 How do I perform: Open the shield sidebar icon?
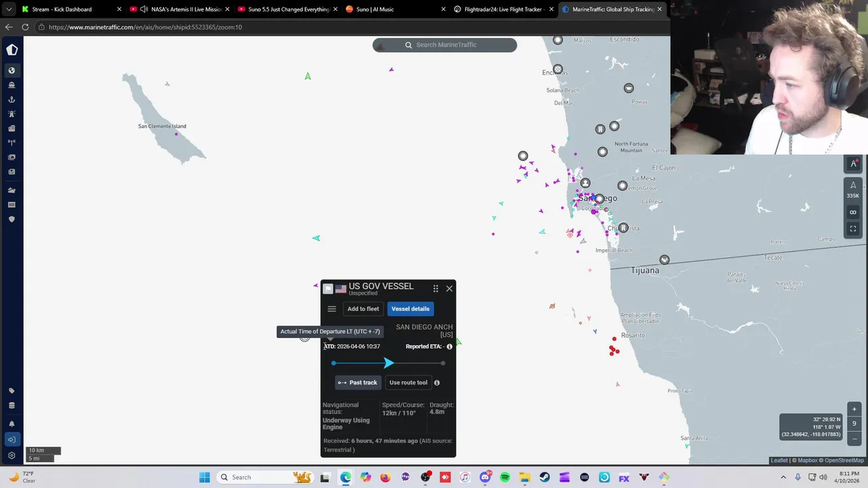pos(12,219)
